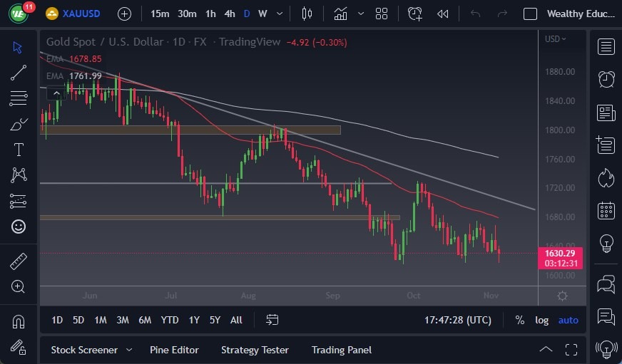Select the ruler measure tool
Viewport: 622px width, 364px height.
pos(19,261)
